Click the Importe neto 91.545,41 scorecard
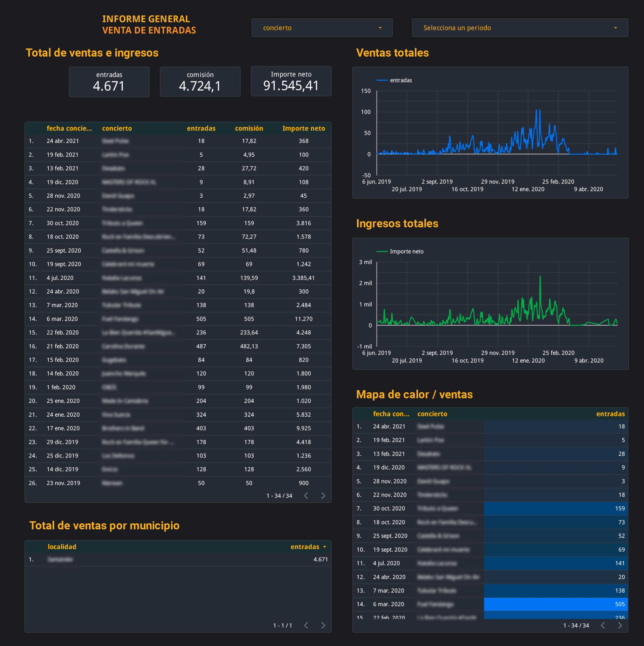This screenshot has width=644, height=646. (x=291, y=82)
